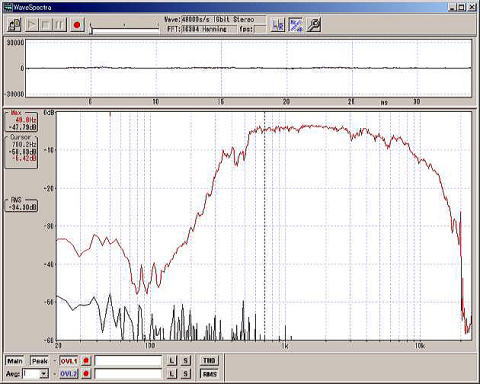Enable the OVL1 overlay button
The width and height of the screenshot is (480, 384).
(x=69, y=361)
